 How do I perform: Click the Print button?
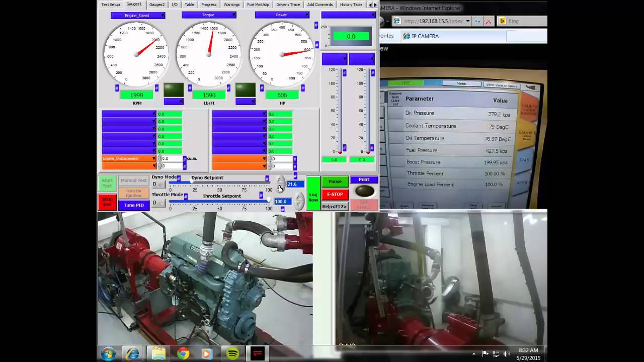(364, 179)
